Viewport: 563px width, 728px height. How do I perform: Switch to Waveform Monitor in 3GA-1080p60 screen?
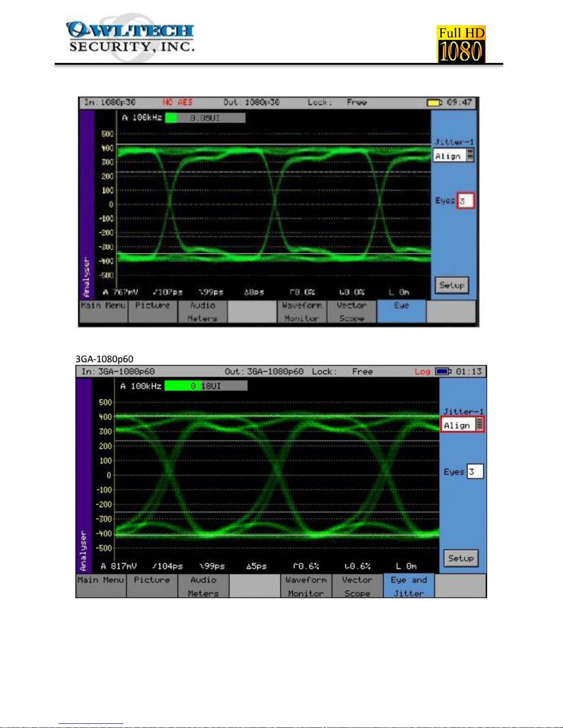[x=306, y=586]
